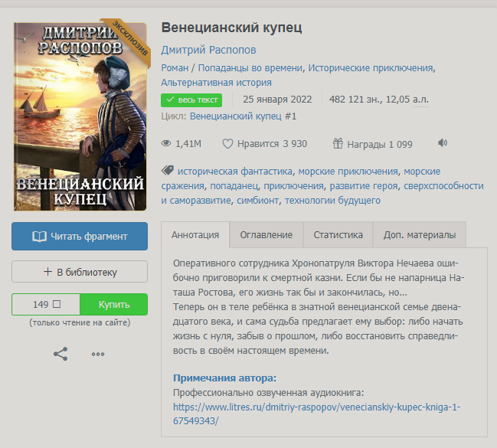
Task: Click the share icon below Buy button
Action: coord(60,354)
